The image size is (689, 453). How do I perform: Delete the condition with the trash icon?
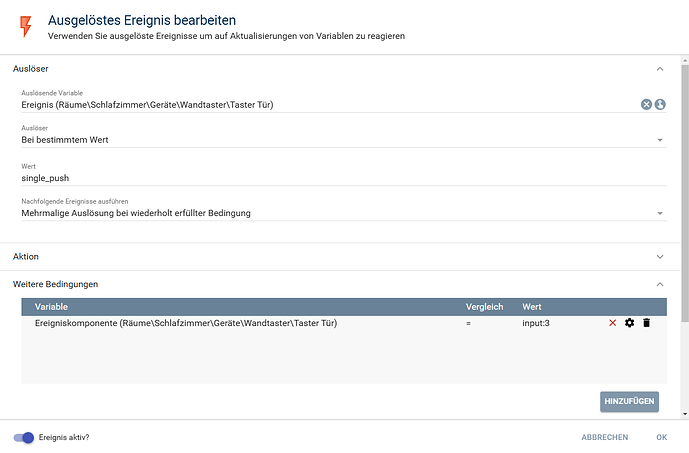646,323
